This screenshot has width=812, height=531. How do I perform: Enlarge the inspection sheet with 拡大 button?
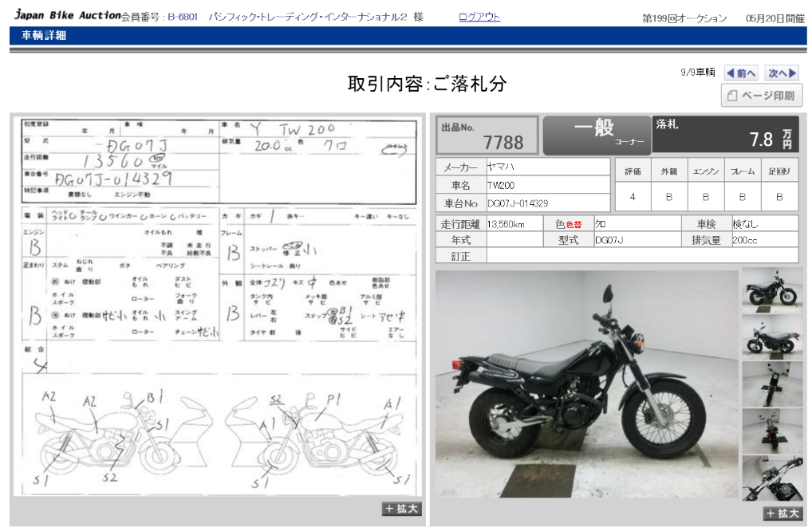pos(401,509)
